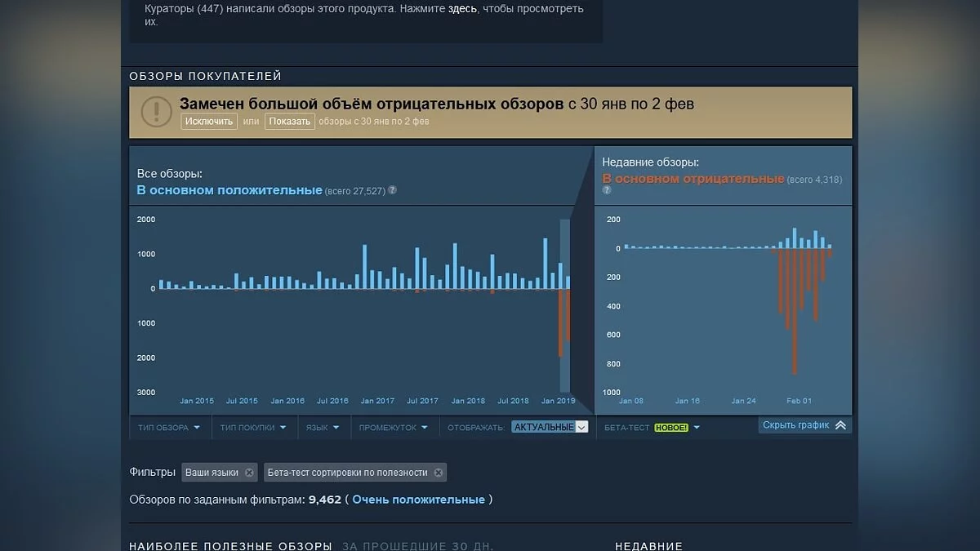Click the '9,462' filtered reviews count
Screen dimensions: 980x551
point(325,500)
